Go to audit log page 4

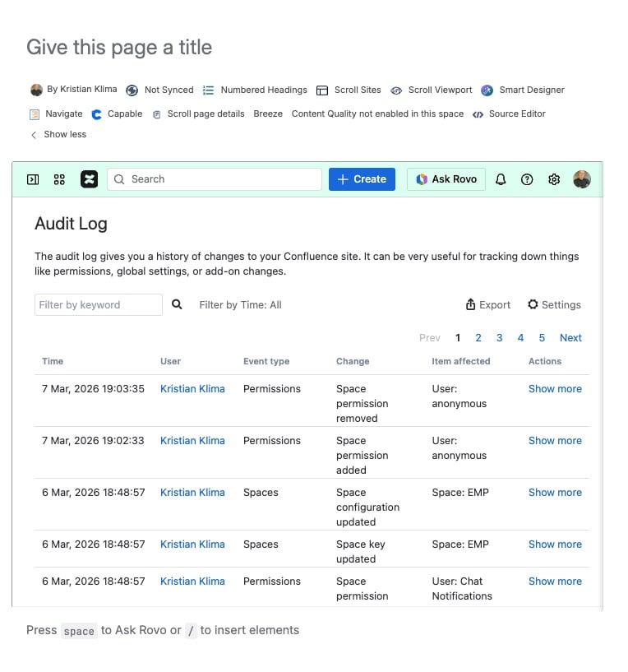click(520, 338)
